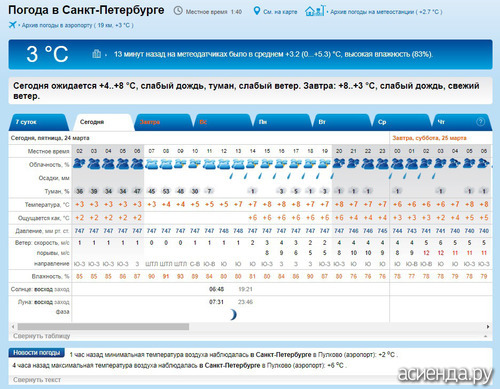This screenshot has height=389, width=500.
Task: Open Архив погоды в аэропорту link
Action: click(x=77, y=25)
